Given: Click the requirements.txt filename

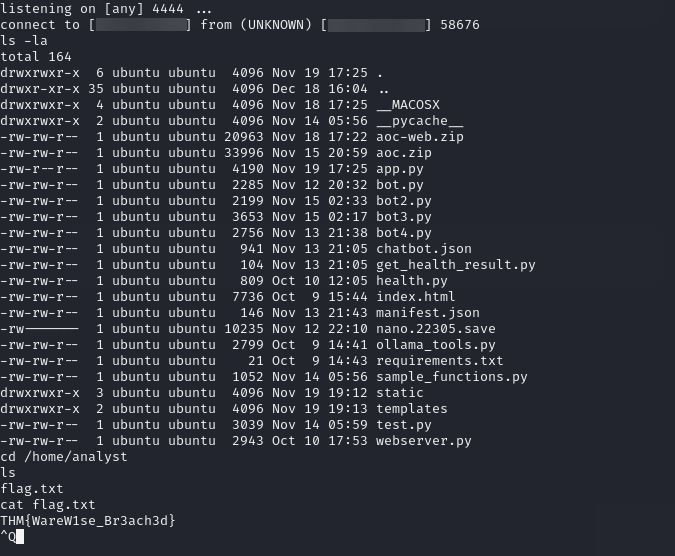Looking at the screenshot, I should point(440,361).
